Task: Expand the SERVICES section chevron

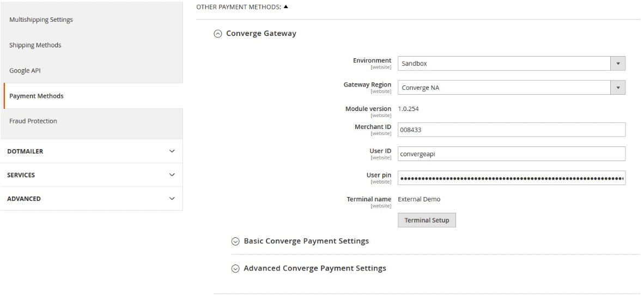Action: click(172, 175)
